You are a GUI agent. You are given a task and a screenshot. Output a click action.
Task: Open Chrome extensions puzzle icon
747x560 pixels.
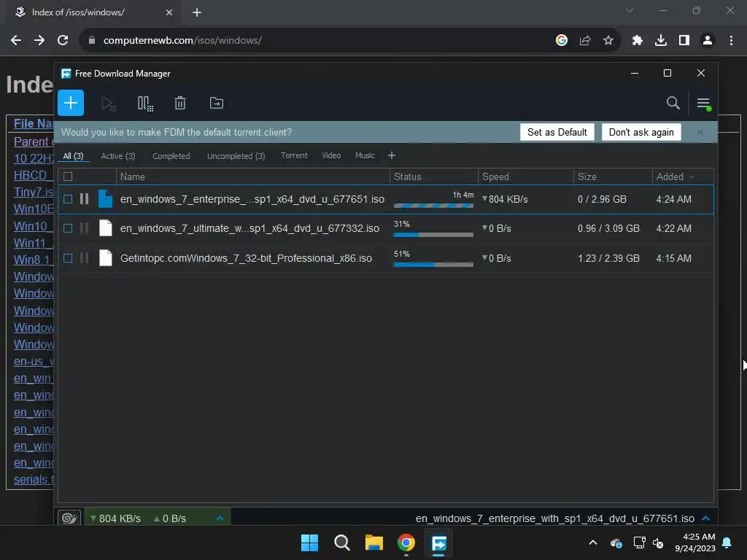coord(638,41)
